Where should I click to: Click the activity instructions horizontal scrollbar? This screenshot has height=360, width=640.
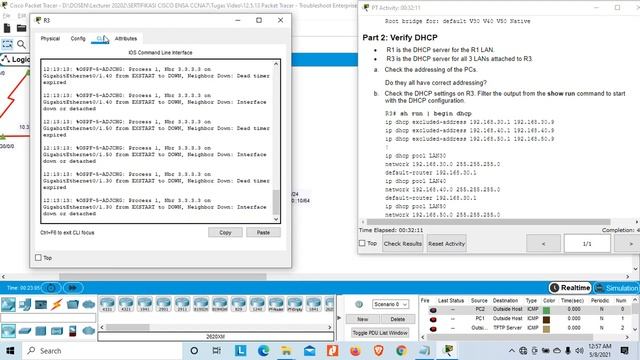488,222
